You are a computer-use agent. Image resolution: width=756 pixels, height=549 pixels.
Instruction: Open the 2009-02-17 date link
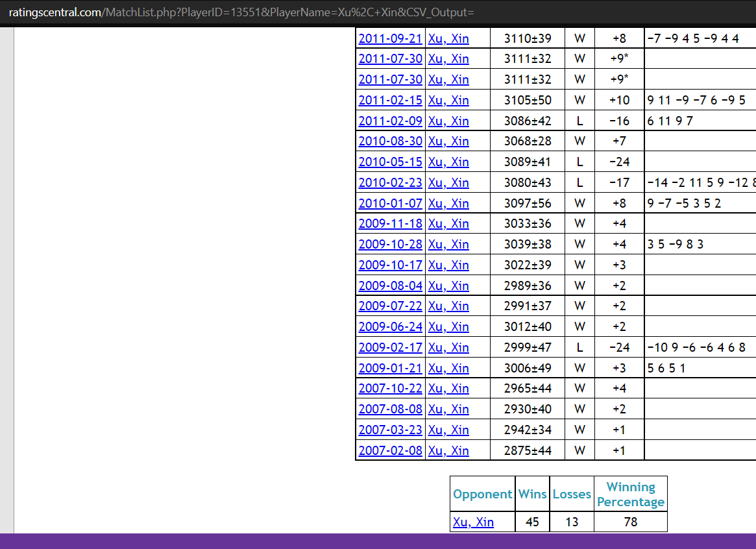pyautogui.click(x=390, y=347)
